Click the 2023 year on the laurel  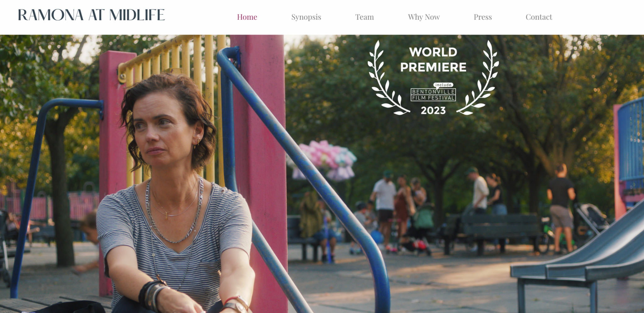click(x=433, y=111)
